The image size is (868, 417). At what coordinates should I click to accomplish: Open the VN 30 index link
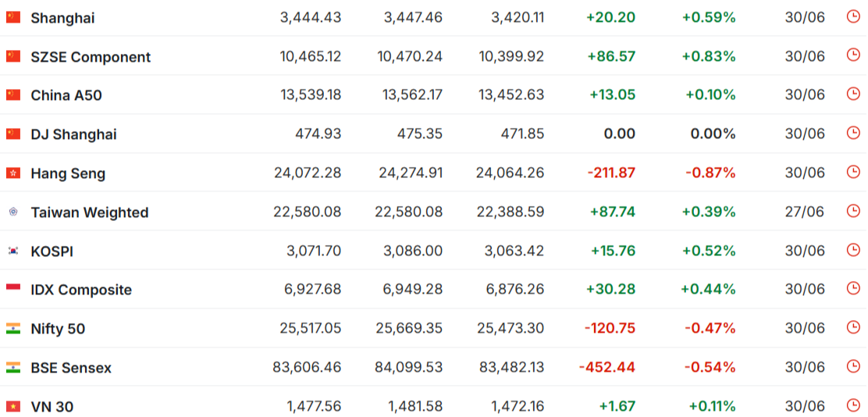coord(52,407)
